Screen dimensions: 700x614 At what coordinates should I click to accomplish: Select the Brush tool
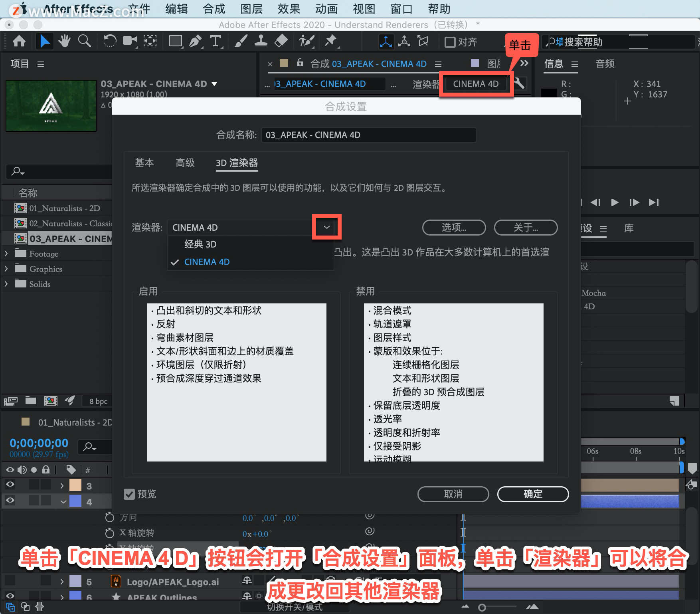(x=241, y=41)
